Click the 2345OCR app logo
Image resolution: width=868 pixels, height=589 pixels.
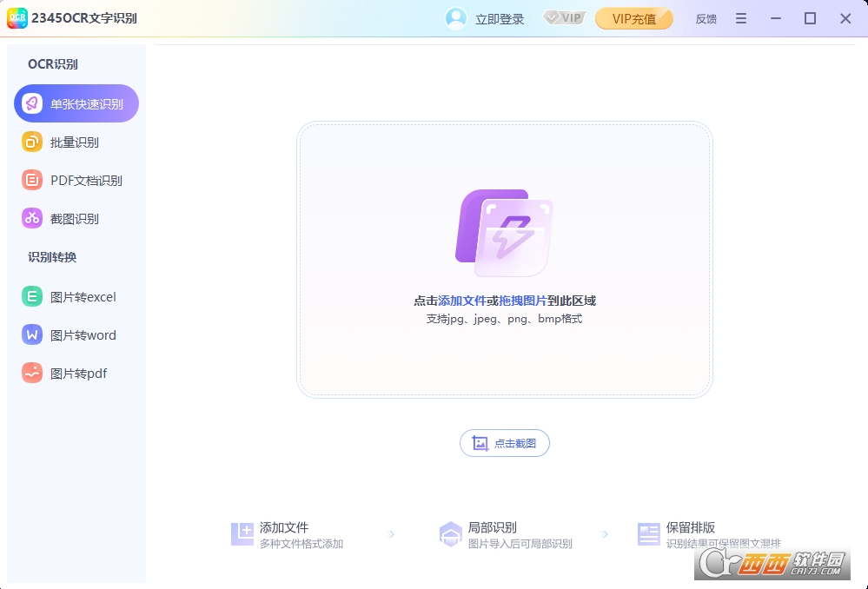17,17
